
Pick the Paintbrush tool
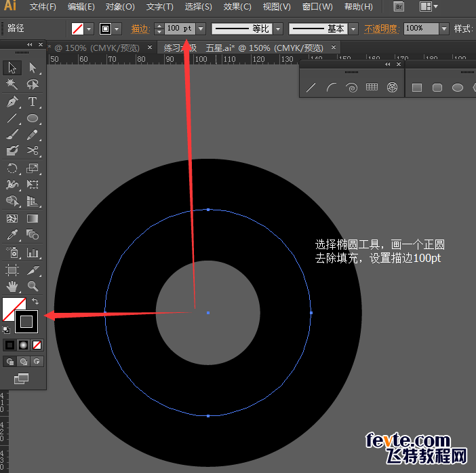click(x=12, y=134)
